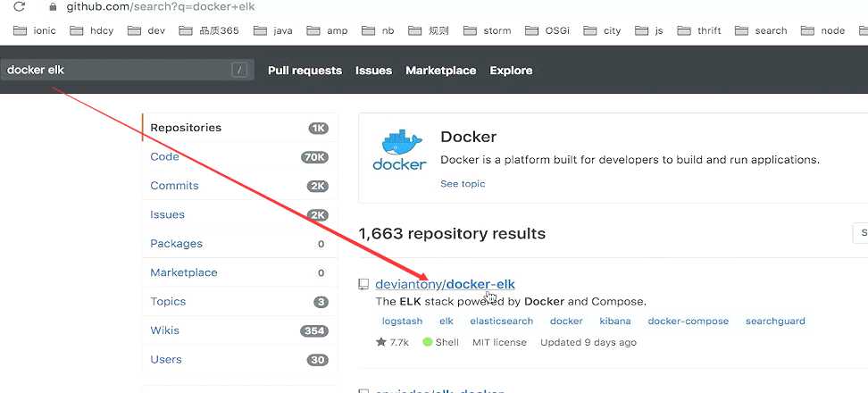This screenshot has height=393, width=868.
Task: Open the thrift bookmarks folder
Action: click(x=698, y=30)
